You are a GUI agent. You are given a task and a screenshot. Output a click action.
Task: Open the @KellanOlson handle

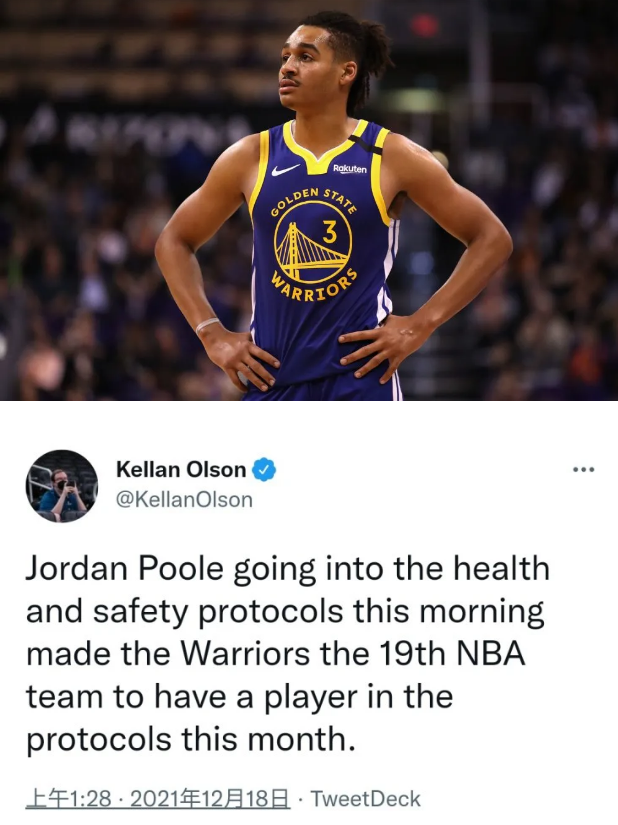point(184,499)
